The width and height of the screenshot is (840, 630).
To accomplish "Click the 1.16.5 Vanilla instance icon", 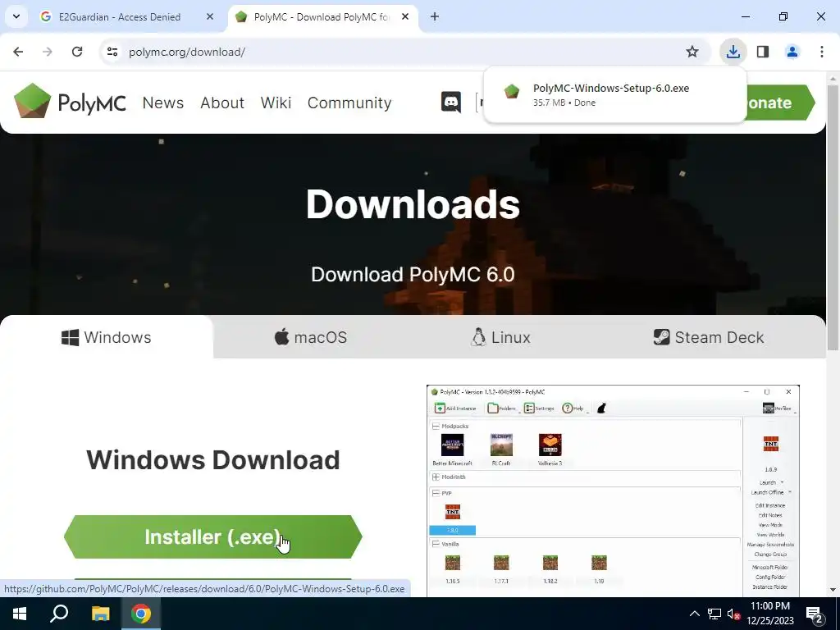I will [453, 563].
